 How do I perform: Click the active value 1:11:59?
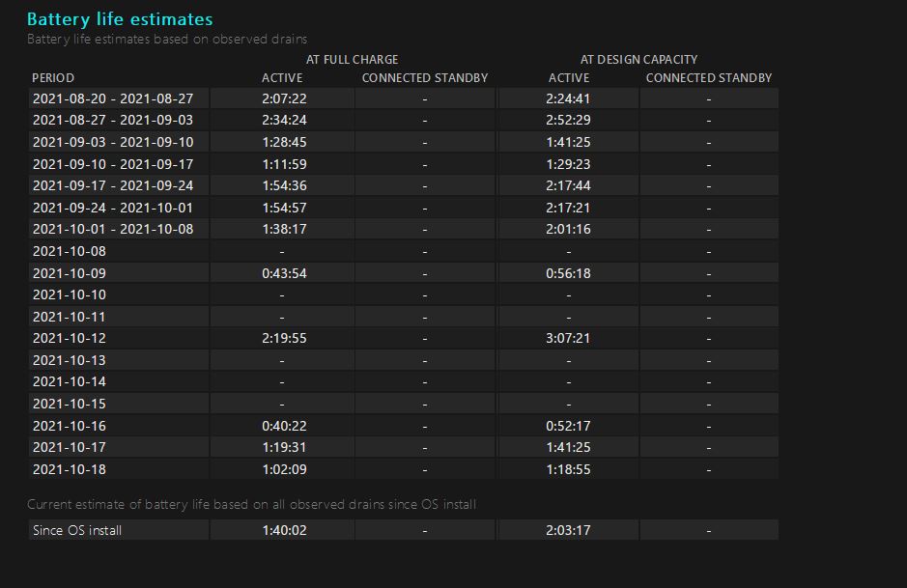(284, 163)
